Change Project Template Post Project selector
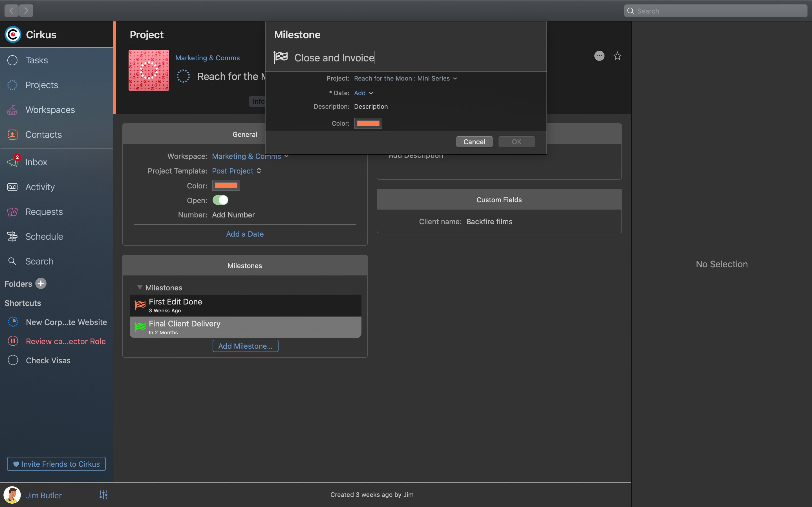Viewport: 812px width, 507px height. pos(236,171)
